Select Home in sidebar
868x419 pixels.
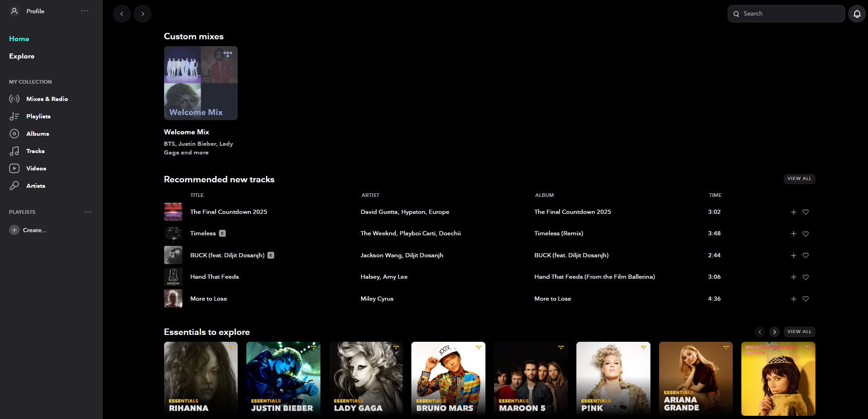(19, 39)
